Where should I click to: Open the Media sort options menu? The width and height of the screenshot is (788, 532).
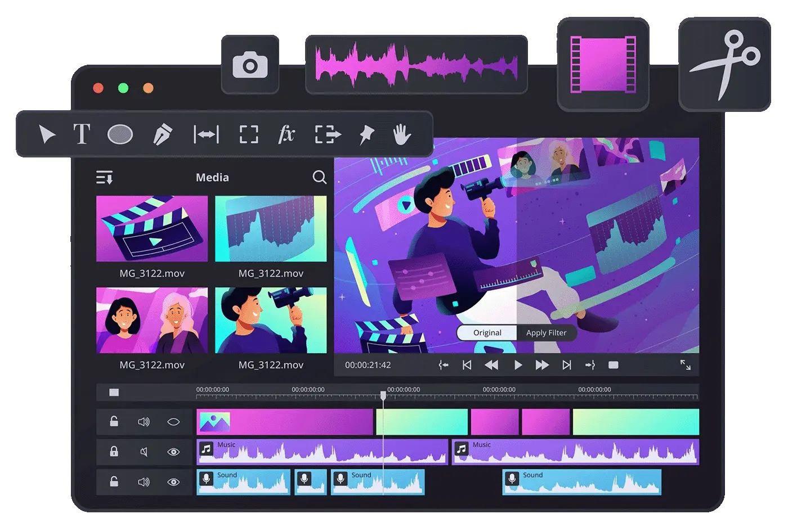(105, 178)
